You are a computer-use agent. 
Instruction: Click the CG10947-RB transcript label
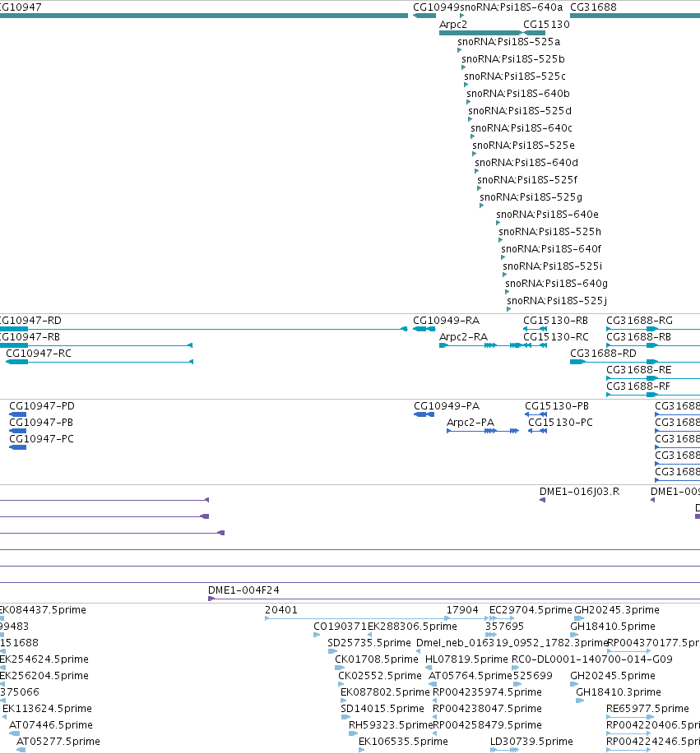[x=30, y=337]
